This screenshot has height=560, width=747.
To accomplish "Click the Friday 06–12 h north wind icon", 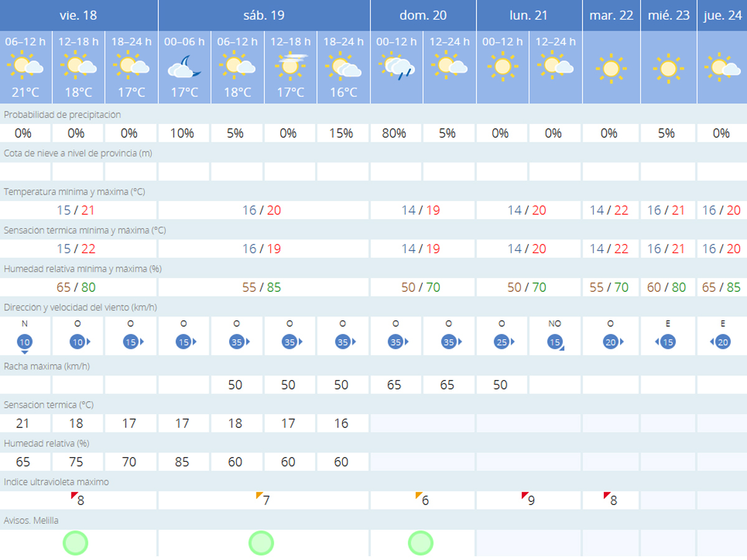I will point(25,343).
